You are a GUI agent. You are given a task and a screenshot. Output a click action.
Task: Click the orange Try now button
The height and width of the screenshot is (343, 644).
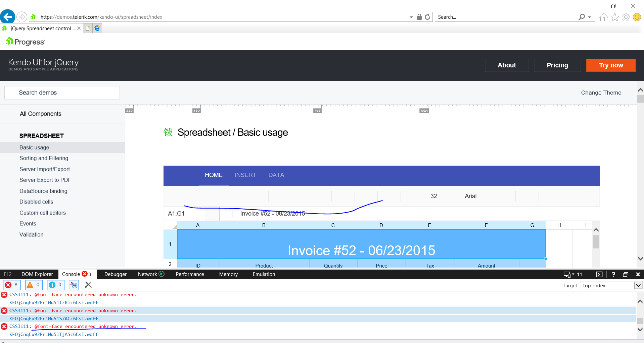point(611,65)
